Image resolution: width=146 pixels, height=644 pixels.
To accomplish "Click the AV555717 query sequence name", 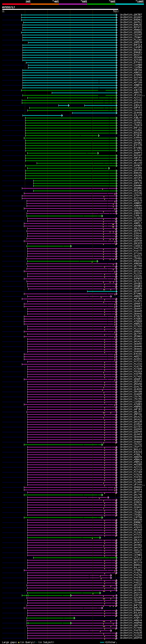I will [x=8, y=7].
